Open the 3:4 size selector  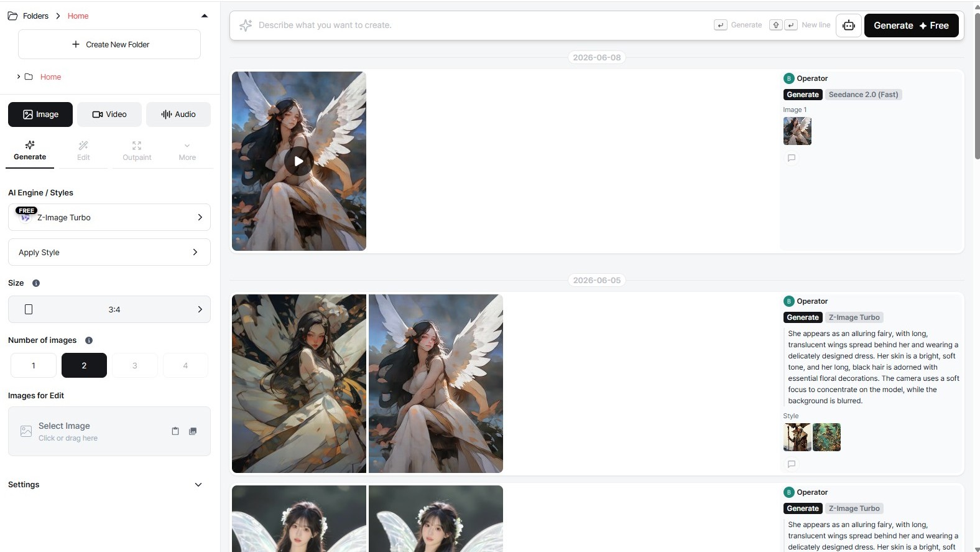coord(109,309)
